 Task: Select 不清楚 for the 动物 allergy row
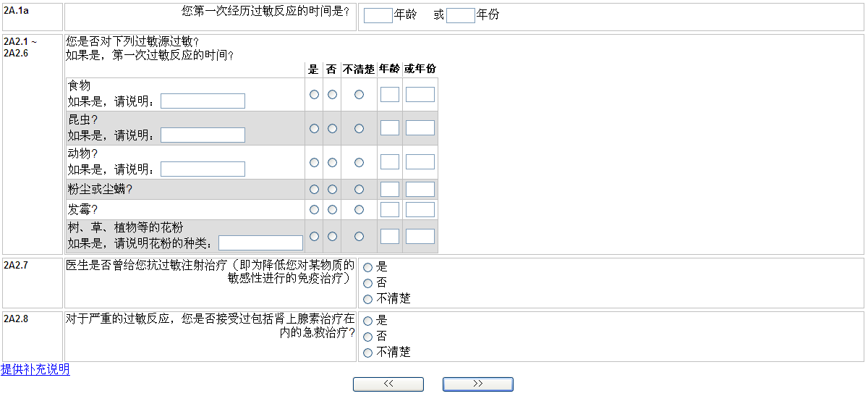(x=359, y=163)
